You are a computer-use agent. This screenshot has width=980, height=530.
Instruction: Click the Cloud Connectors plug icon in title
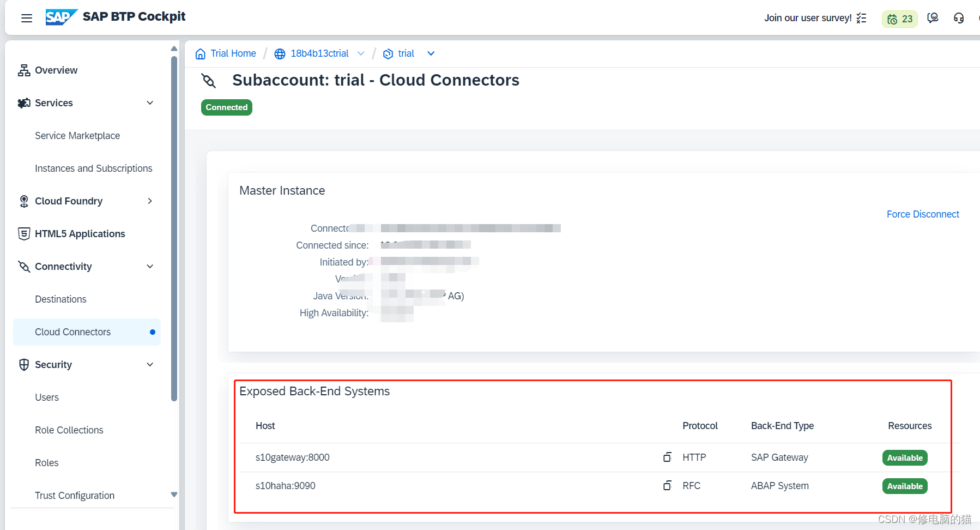point(209,81)
